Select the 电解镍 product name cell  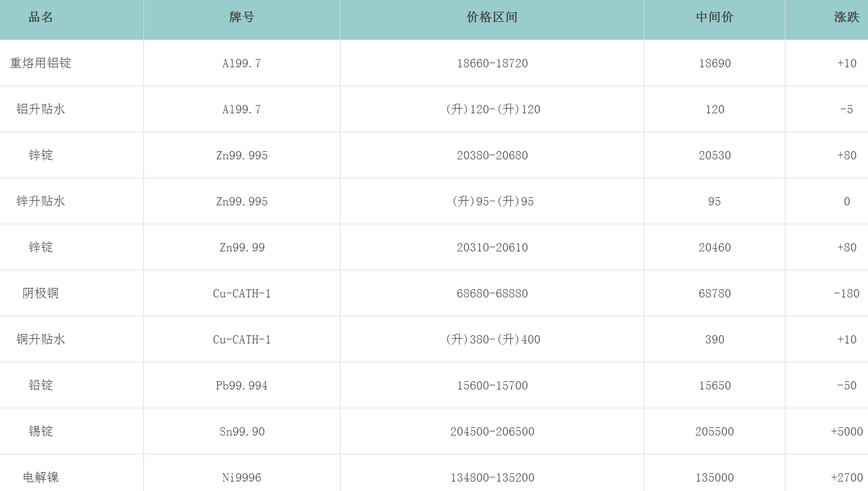[41, 477]
